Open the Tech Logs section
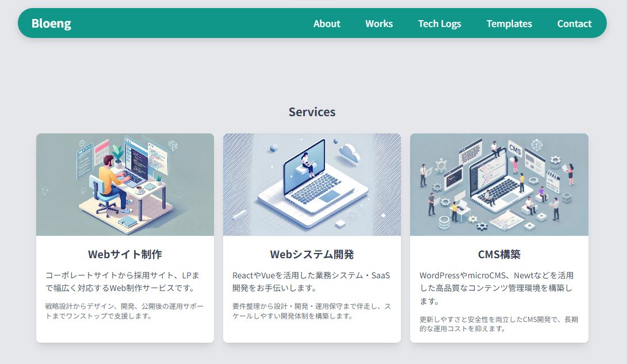Screen dimensions: 627x364 coord(439,24)
